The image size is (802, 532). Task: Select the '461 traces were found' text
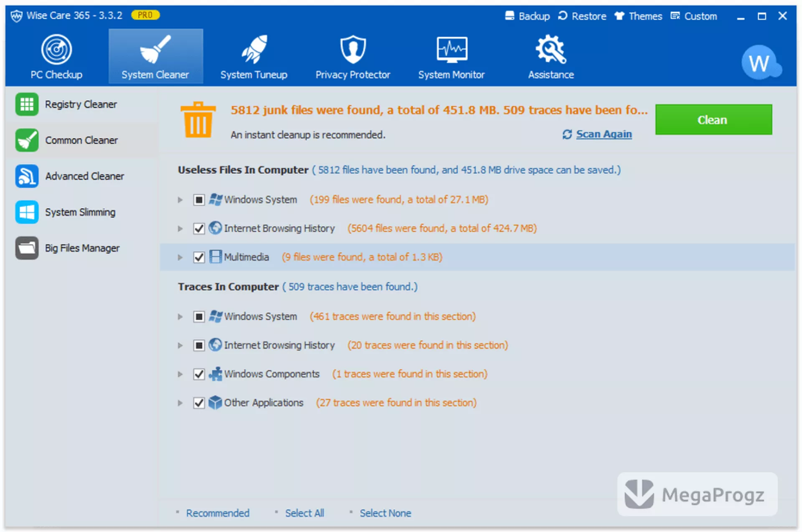point(393,317)
